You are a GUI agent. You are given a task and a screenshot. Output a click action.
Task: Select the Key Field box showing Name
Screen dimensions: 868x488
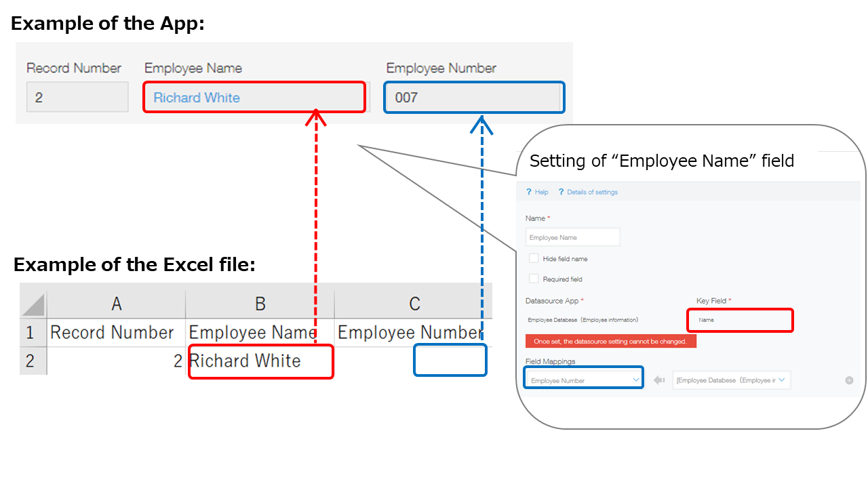click(x=740, y=319)
